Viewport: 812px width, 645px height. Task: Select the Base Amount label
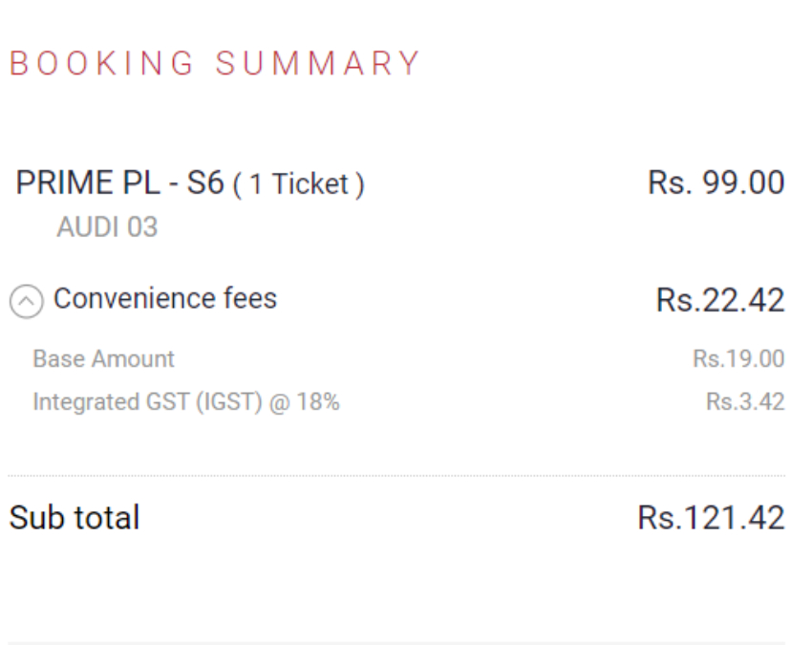coord(103,359)
